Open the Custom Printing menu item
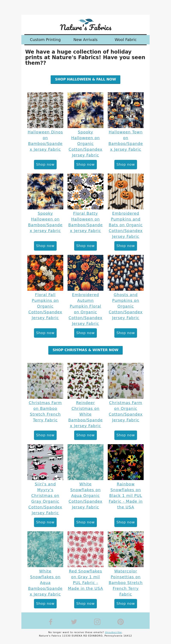 (x=45, y=39)
